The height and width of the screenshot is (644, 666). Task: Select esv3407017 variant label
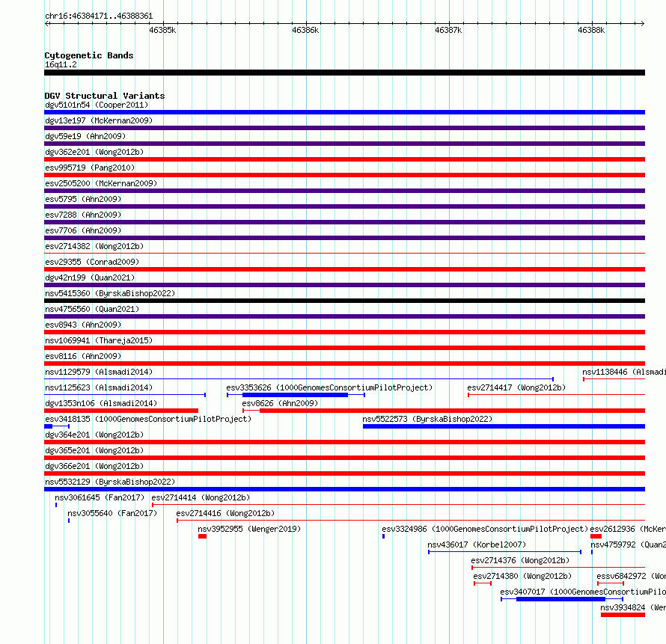click(x=583, y=592)
